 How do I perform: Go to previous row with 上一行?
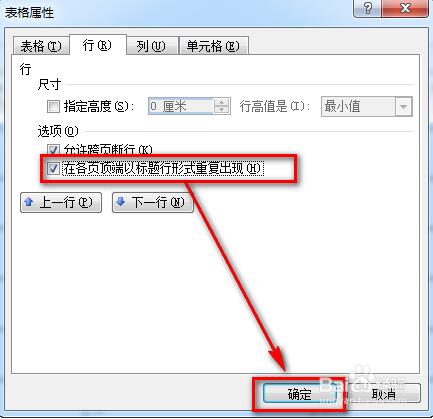tap(61, 202)
